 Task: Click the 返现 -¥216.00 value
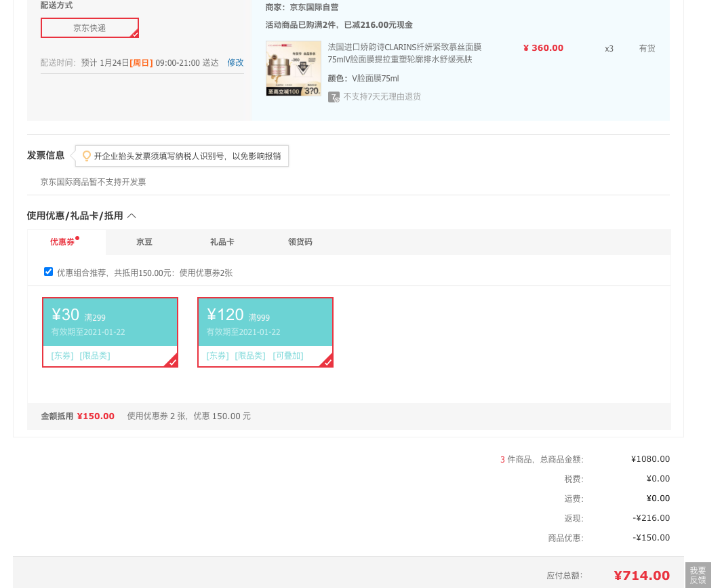click(651, 518)
